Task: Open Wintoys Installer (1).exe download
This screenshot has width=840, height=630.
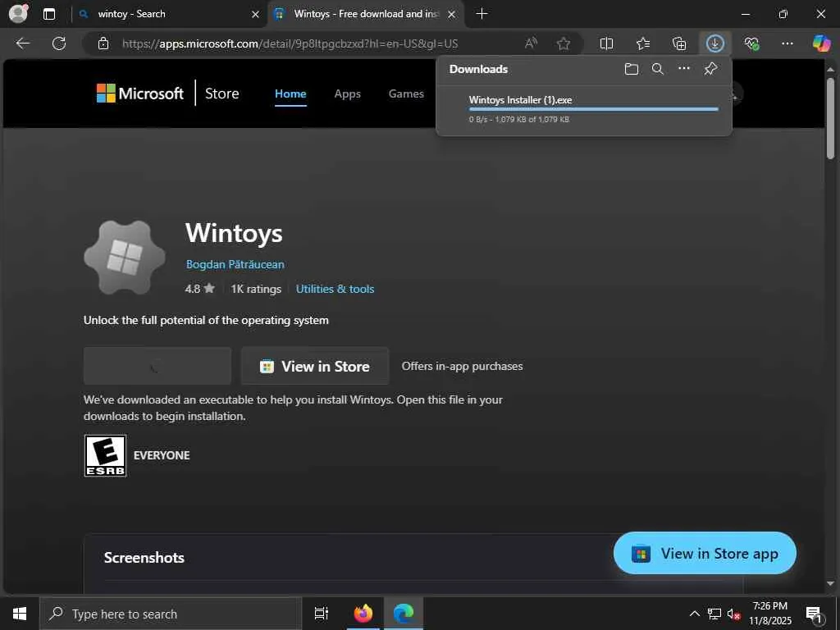Action: 520,100
